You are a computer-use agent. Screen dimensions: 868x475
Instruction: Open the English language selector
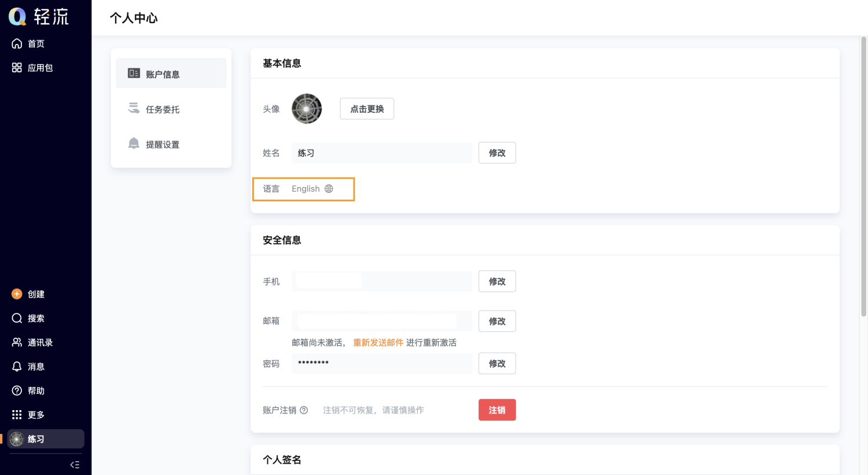click(312, 189)
